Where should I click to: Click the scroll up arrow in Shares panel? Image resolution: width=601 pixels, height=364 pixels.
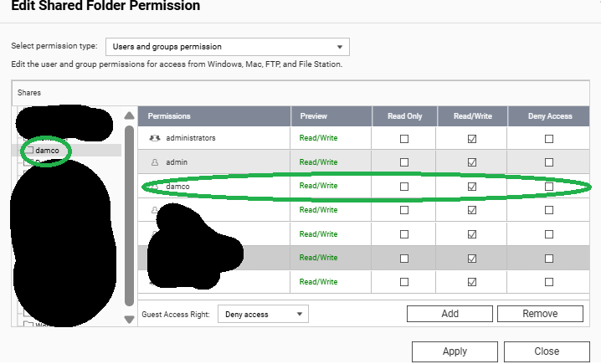tap(129, 116)
